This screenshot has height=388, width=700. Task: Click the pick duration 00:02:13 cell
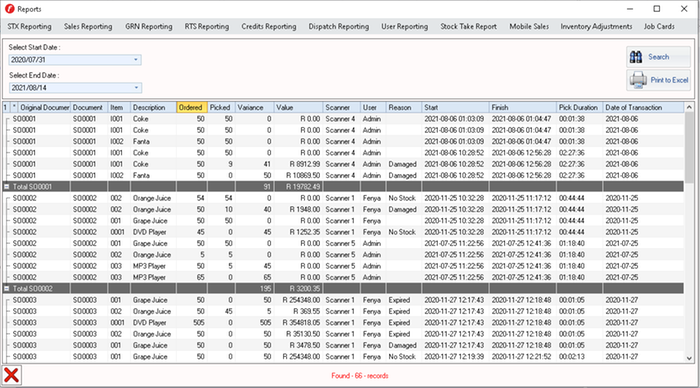coord(579,356)
